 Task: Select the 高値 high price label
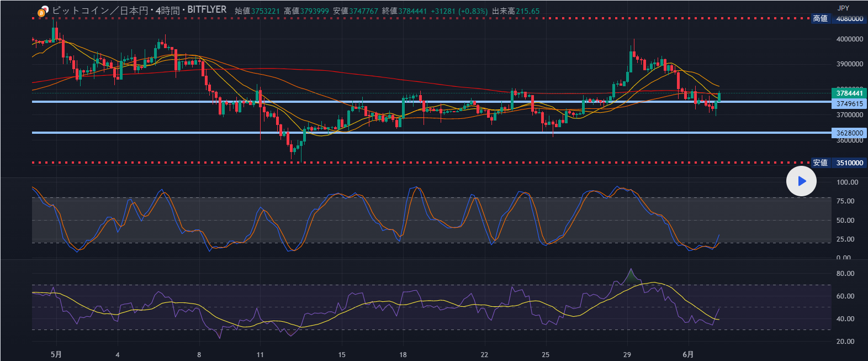(820, 19)
